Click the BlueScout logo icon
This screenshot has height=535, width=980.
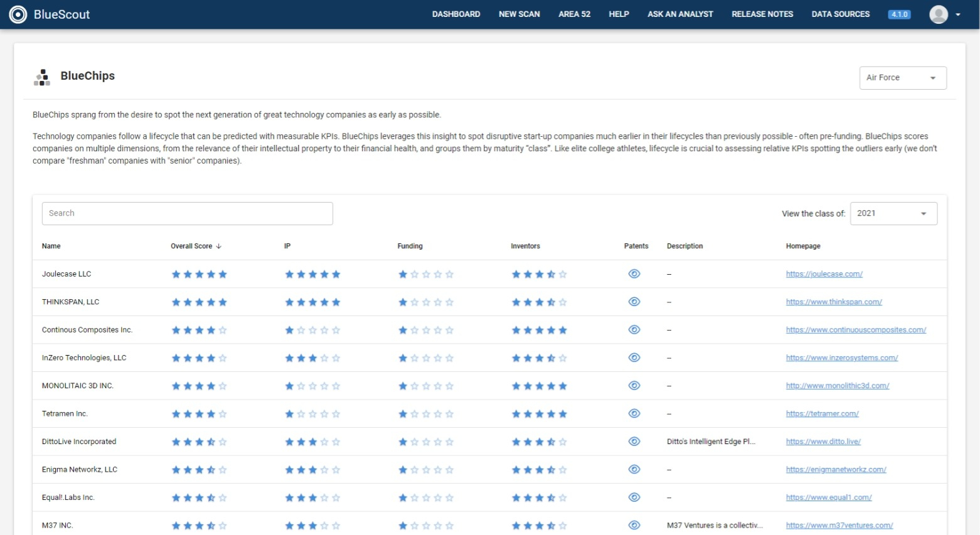18,14
